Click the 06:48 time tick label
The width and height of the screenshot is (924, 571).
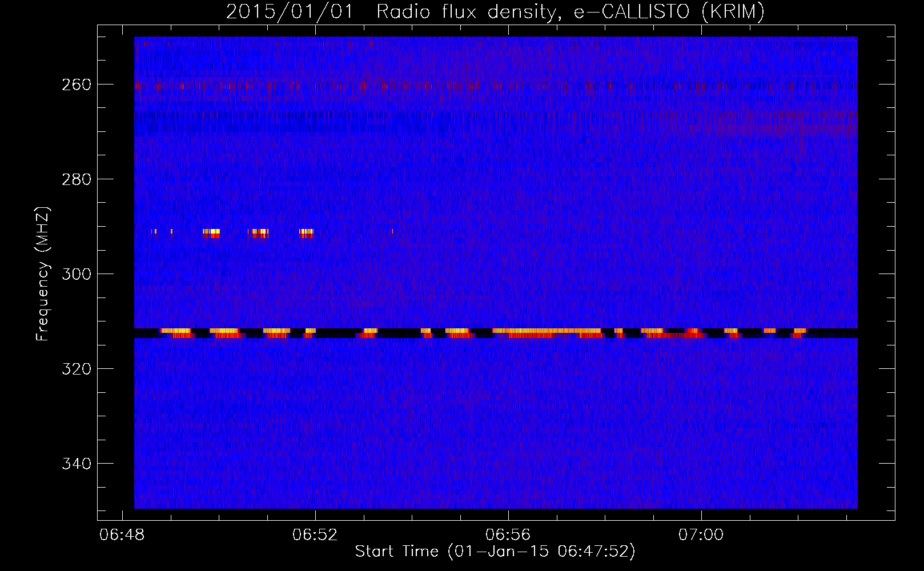coord(122,535)
